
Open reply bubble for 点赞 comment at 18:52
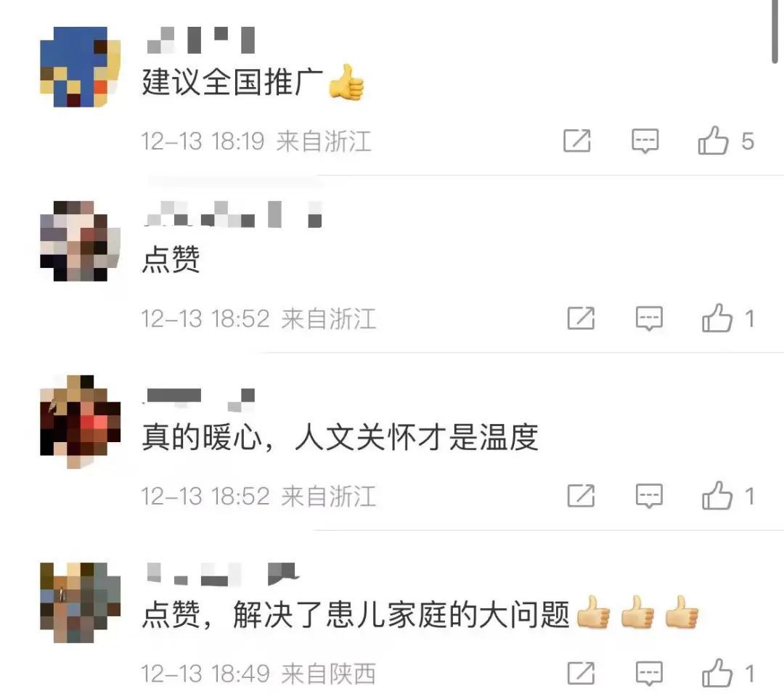649,319
